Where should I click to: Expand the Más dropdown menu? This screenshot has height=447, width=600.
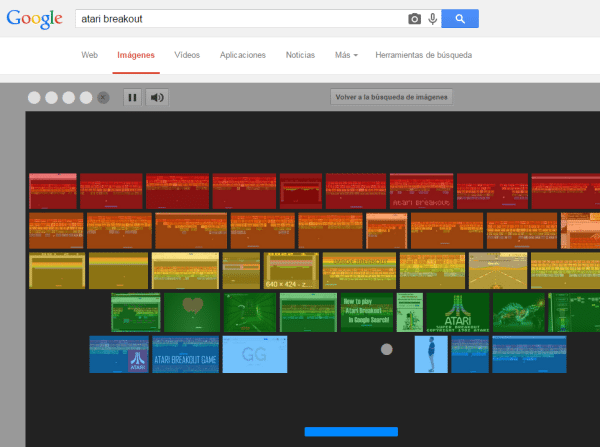pyautogui.click(x=346, y=55)
